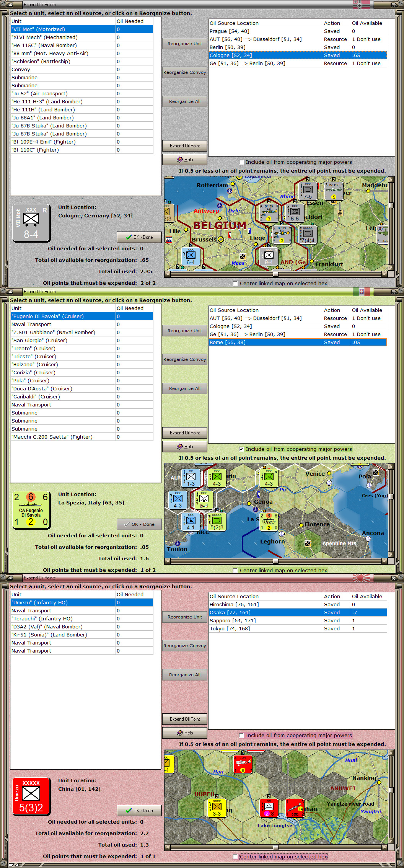Click Reorganize All in German window
The height and width of the screenshot is (868, 404).
(185, 101)
